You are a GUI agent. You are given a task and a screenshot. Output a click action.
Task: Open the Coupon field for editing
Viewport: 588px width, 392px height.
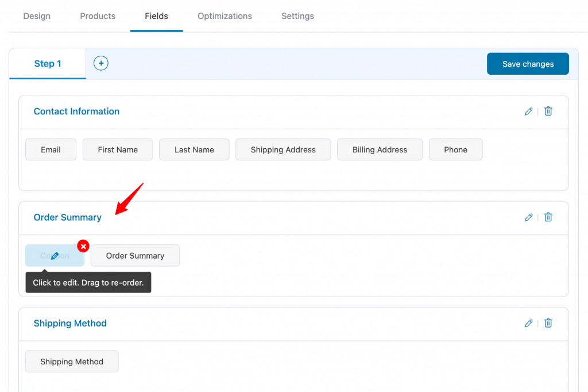pos(55,256)
